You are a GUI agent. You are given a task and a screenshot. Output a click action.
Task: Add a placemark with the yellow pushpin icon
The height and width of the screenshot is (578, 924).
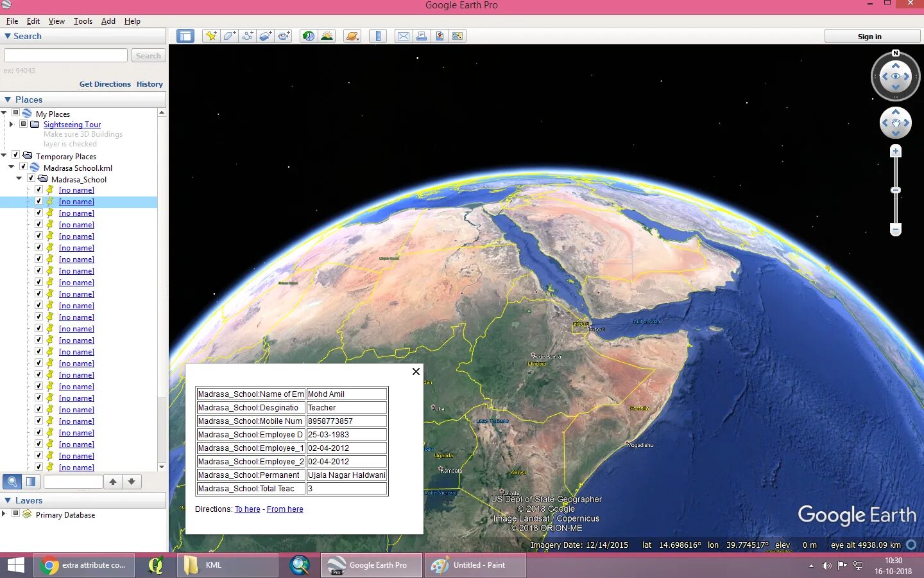[210, 36]
